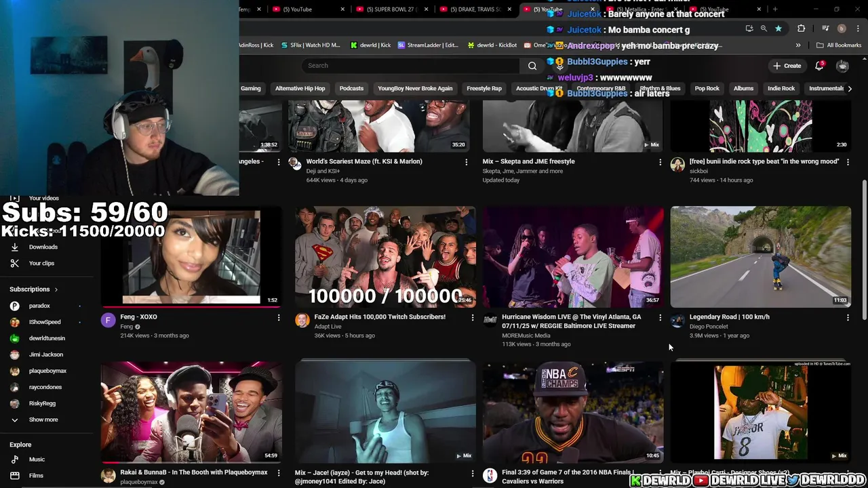Open the Chrome profile avatar
868x488 pixels.
pyautogui.click(x=842, y=28)
